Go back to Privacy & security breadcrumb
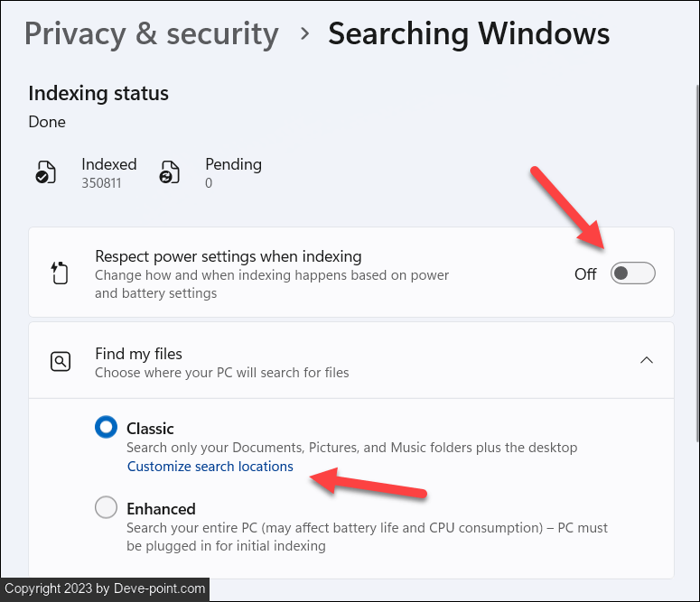This screenshot has height=602, width=700. pyautogui.click(x=152, y=34)
